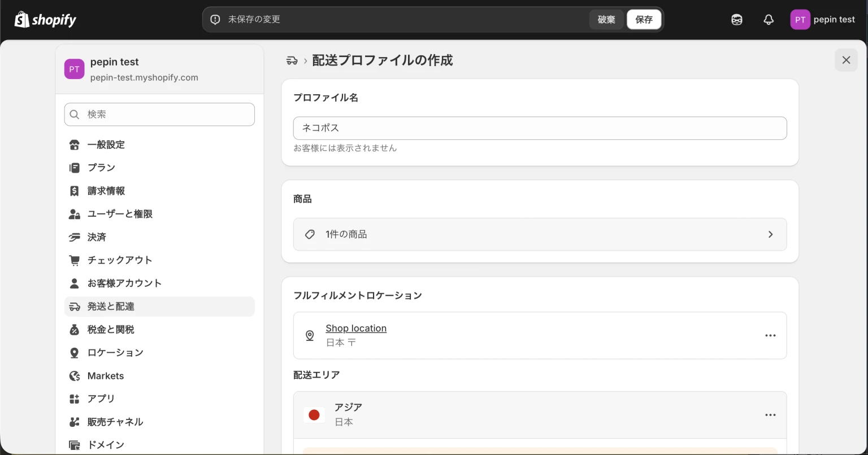Open the Sidekick assistant icon
This screenshot has height=455, width=868.
[737, 20]
